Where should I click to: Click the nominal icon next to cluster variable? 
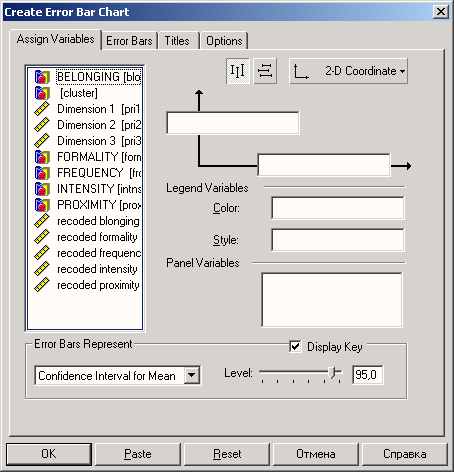(x=42, y=93)
